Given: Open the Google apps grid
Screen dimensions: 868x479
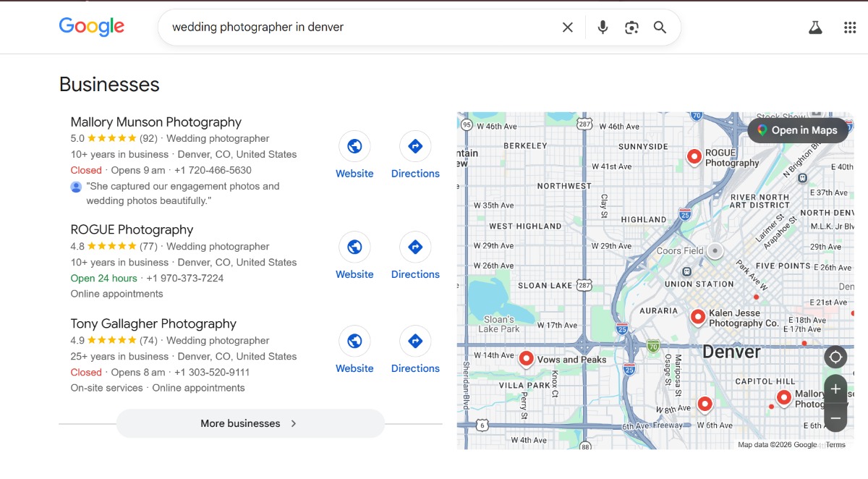Looking at the screenshot, I should [850, 27].
